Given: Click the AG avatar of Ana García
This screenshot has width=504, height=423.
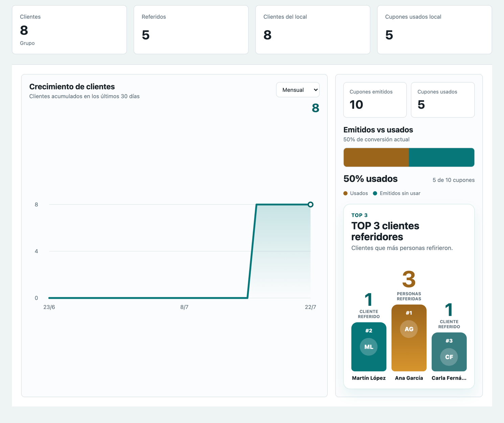Looking at the screenshot, I should (409, 329).
